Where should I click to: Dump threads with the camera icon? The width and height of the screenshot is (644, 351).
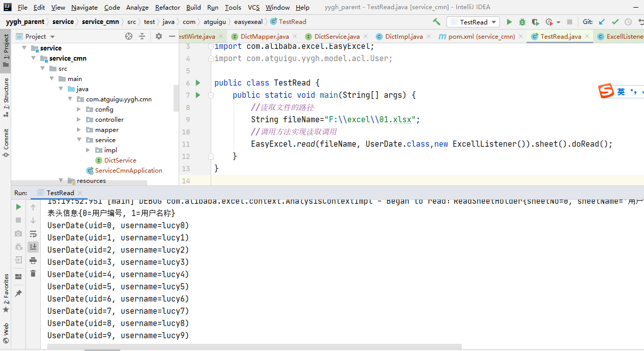point(18,233)
